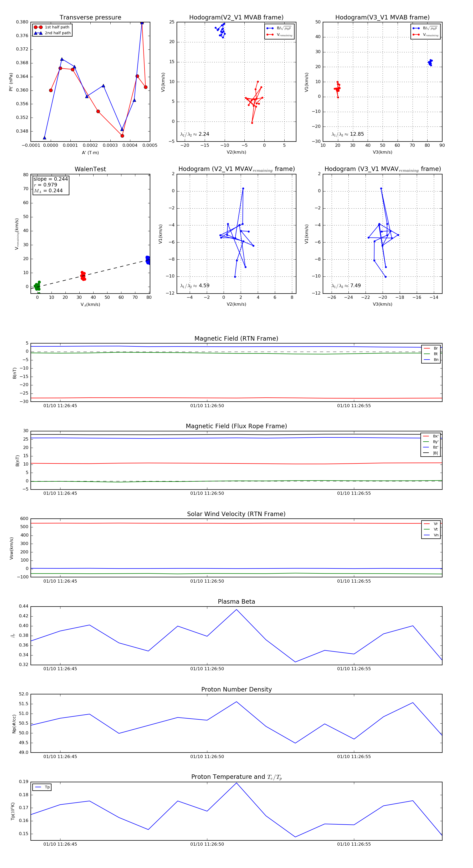473x868 pixels.
Task: Click the Bx' legend entry
Action: click(x=431, y=436)
